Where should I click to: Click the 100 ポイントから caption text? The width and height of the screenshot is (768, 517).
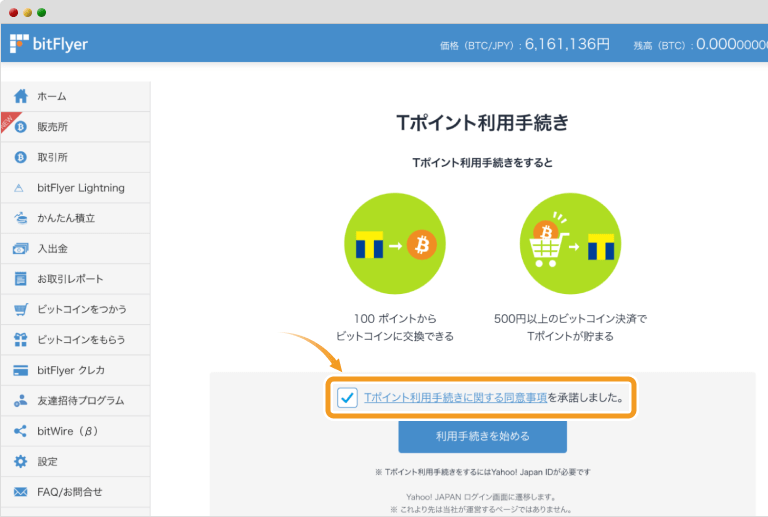tap(395, 319)
